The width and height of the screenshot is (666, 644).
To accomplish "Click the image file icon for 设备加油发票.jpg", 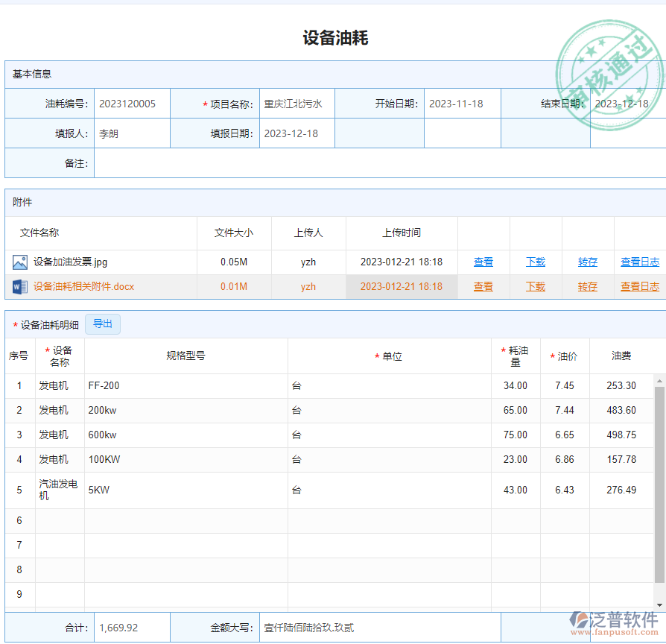I will (19, 262).
